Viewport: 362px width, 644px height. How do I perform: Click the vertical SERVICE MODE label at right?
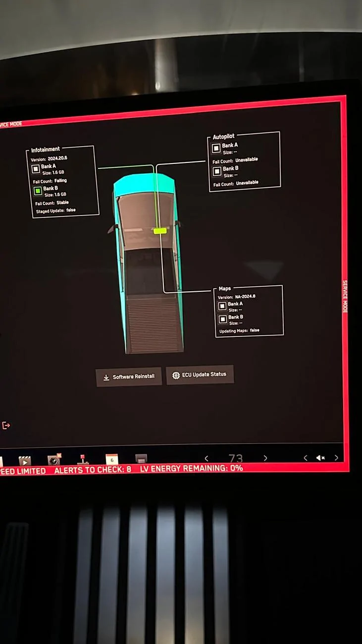point(345,296)
